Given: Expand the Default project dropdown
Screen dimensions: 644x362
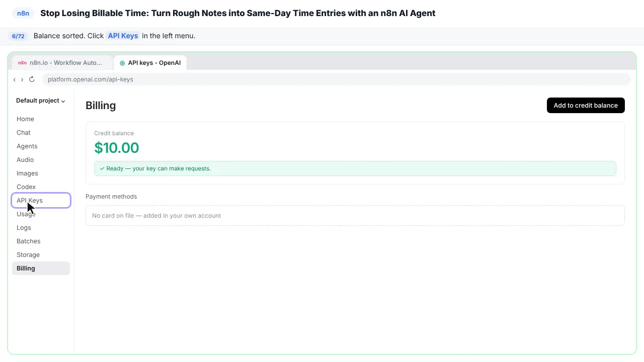Looking at the screenshot, I should [41, 101].
